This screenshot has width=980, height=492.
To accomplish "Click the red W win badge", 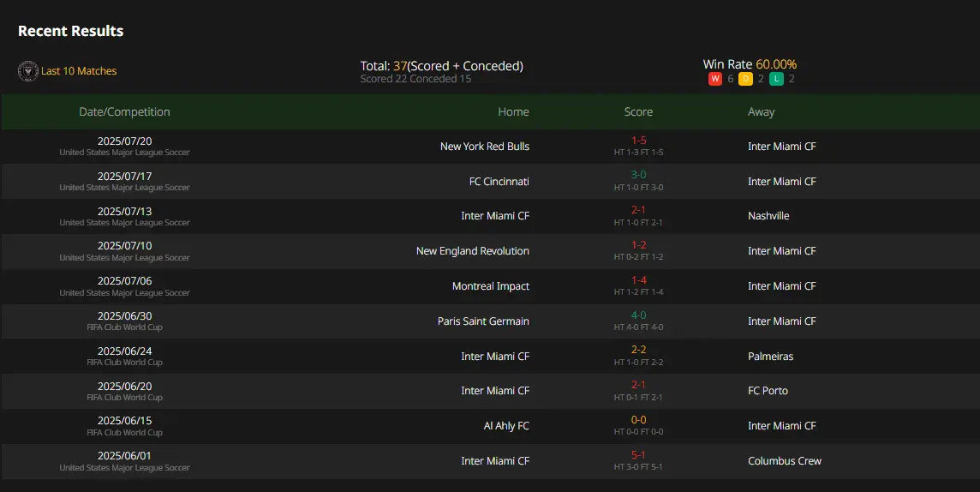I will (x=715, y=79).
